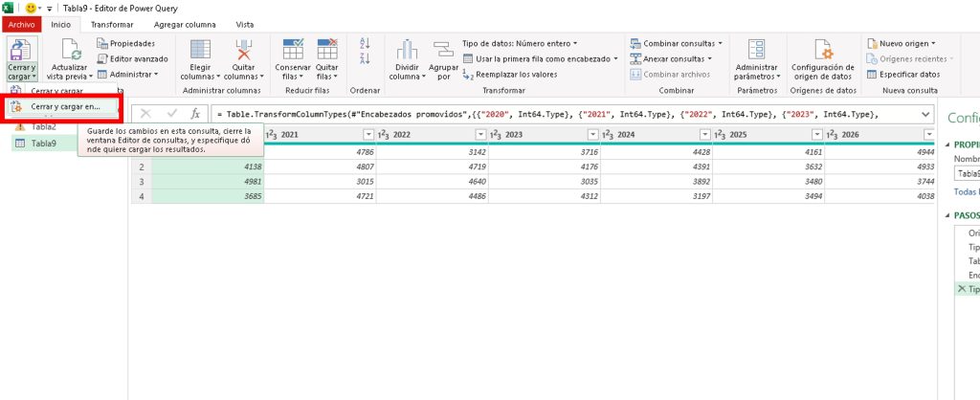Click the cell with value 3197
This screenshot has height=400, width=980.
657,197
